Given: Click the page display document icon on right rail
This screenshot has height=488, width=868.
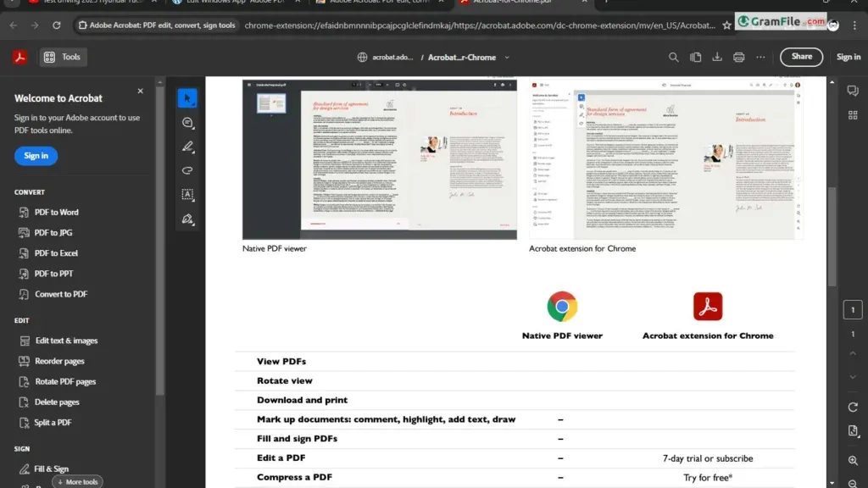Looking at the screenshot, I should (853, 431).
